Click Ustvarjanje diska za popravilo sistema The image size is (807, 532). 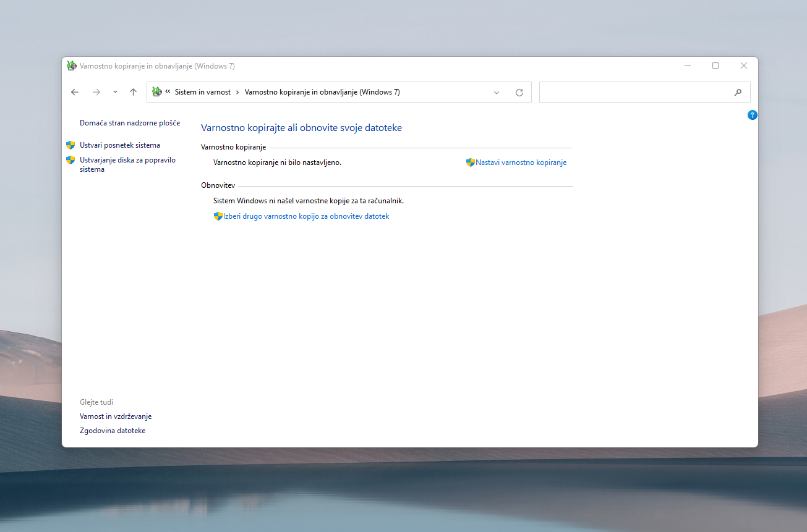click(x=127, y=164)
